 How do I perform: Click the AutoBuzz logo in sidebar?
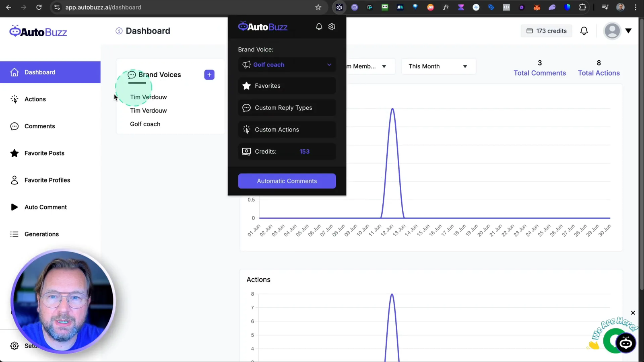point(38,32)
